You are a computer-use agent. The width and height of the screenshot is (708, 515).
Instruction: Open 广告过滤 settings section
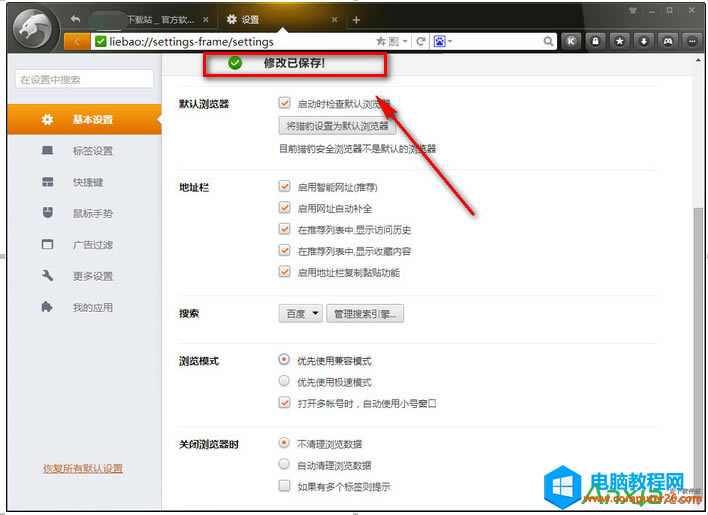(x=92, y=245)
